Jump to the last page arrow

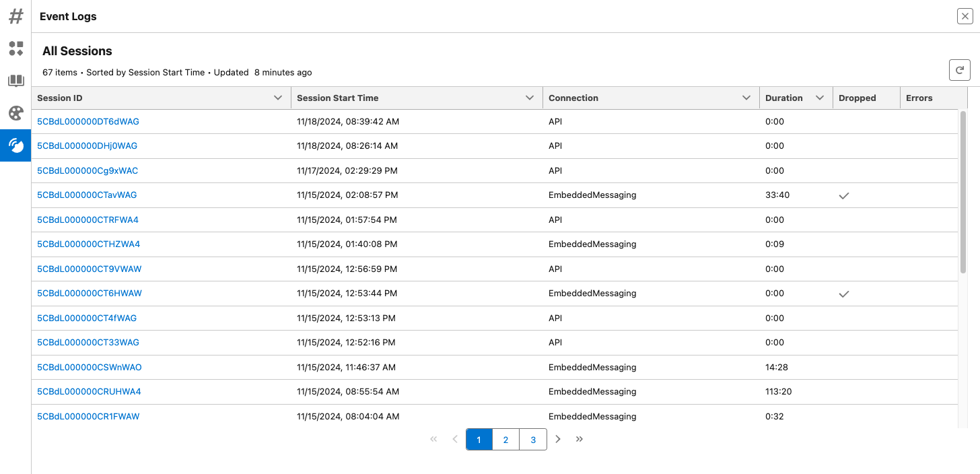point(580,439)
